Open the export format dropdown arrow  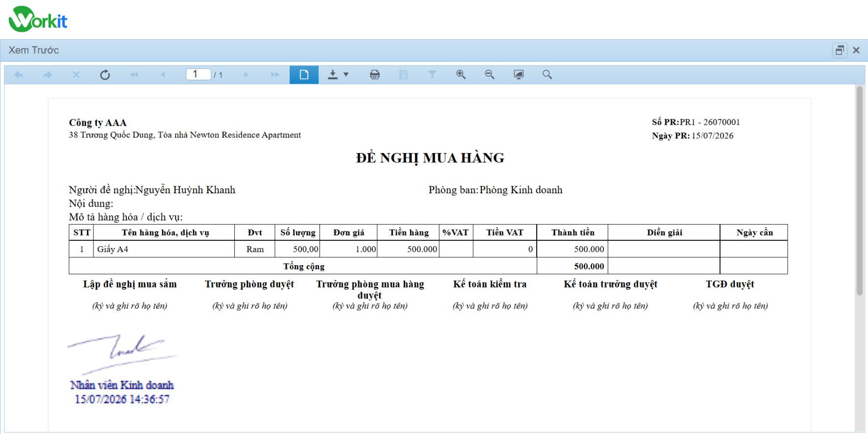346,75
